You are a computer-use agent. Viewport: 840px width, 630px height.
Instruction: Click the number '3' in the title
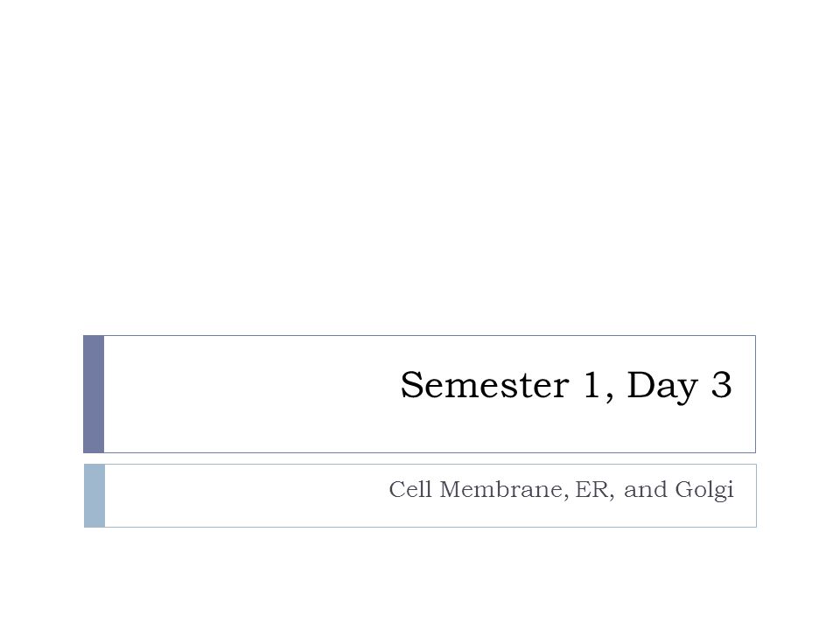click(722, 385)
